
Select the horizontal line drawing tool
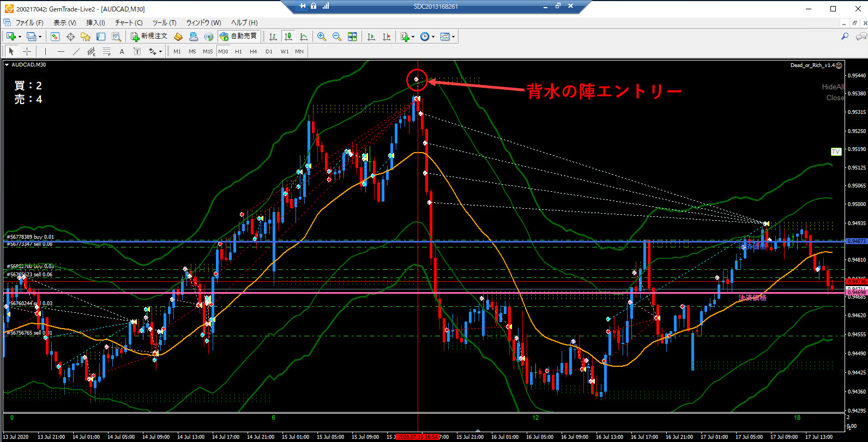point(61,51)
